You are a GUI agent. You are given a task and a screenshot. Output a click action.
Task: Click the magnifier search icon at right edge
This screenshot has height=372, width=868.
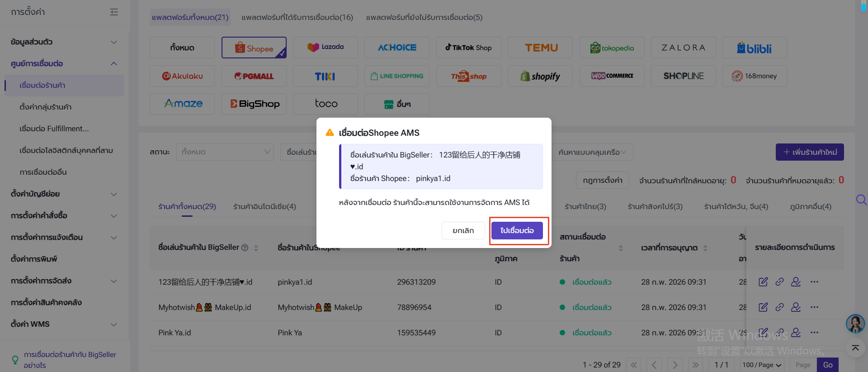click(861, 200)
